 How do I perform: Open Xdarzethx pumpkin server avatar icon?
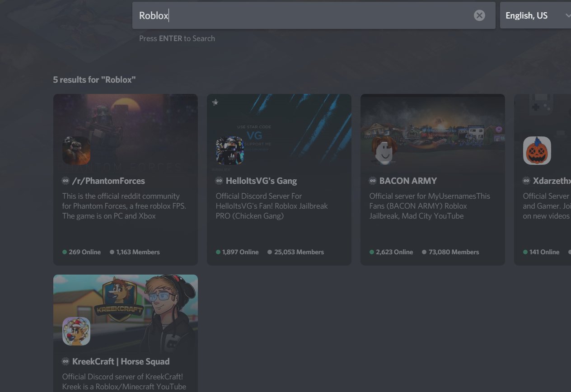(x=537, y=150)
